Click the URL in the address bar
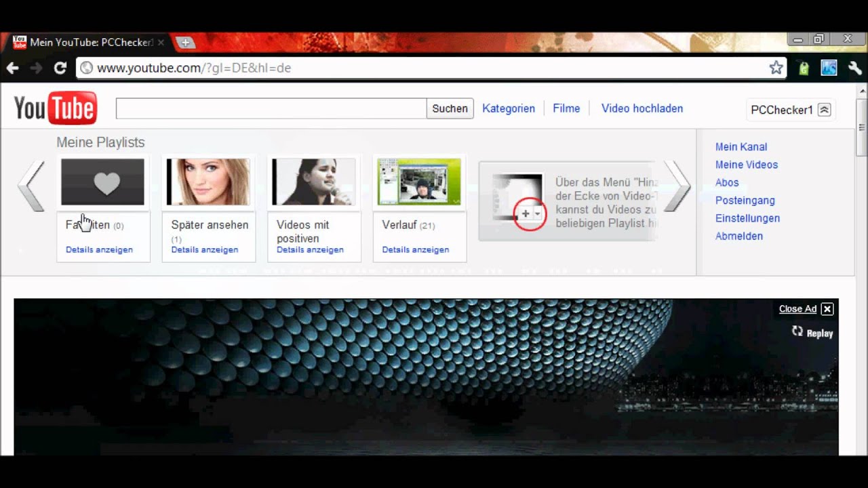868x488 pixels. point(194,68)
